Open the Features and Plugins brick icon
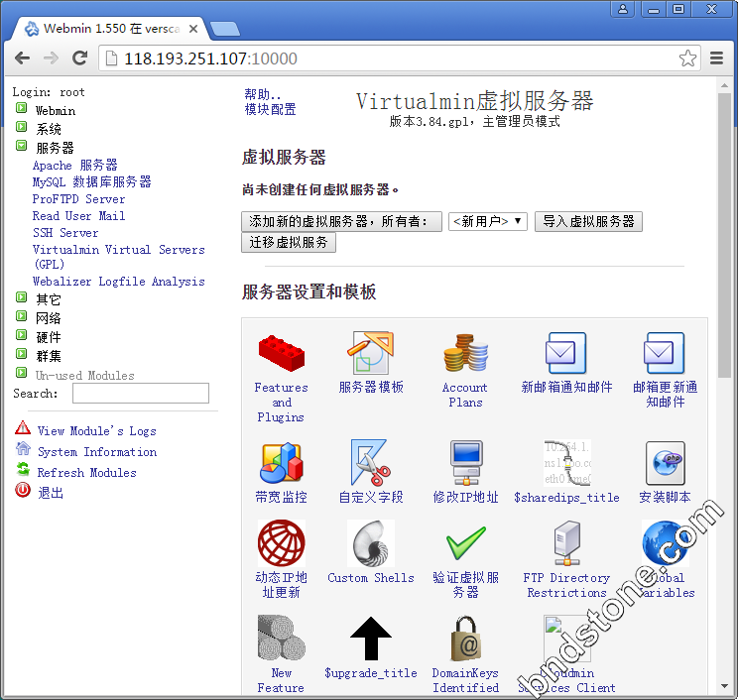 (282, 353)
